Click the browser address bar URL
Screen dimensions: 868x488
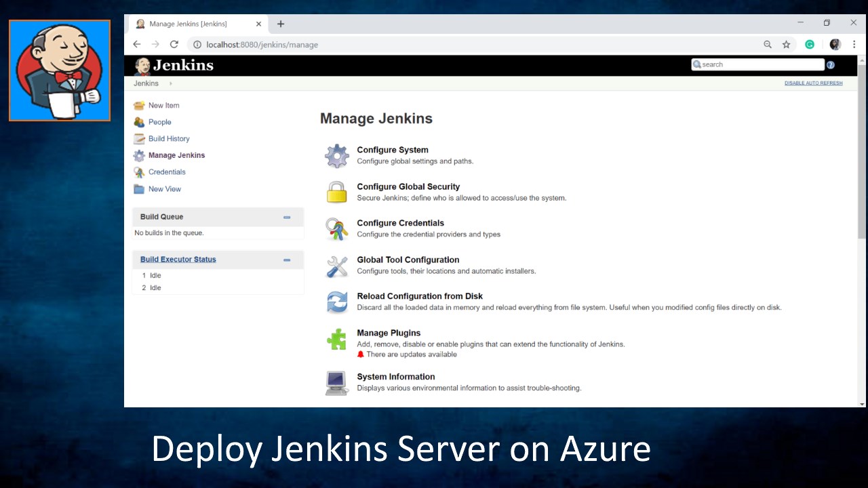click(262, 45)
